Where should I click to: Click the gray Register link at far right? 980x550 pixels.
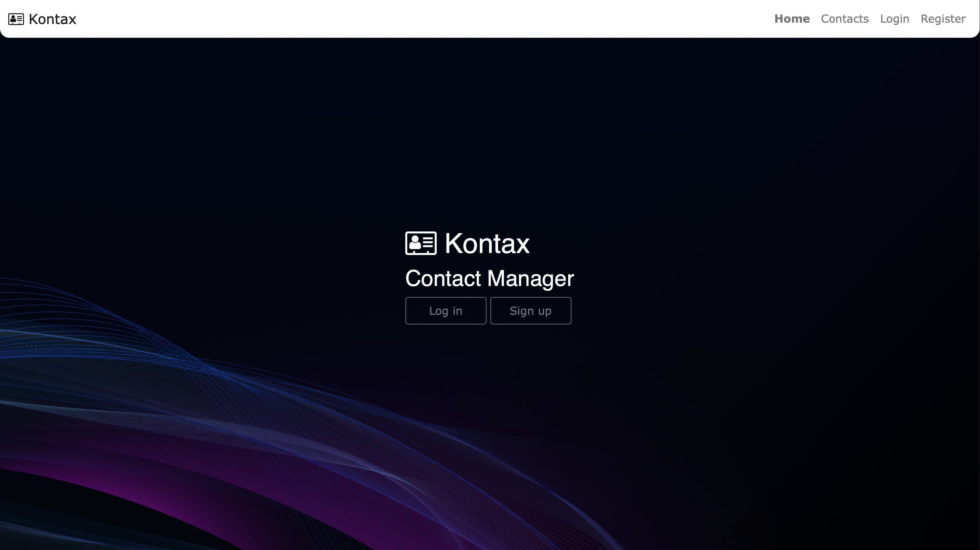point(943,19)
